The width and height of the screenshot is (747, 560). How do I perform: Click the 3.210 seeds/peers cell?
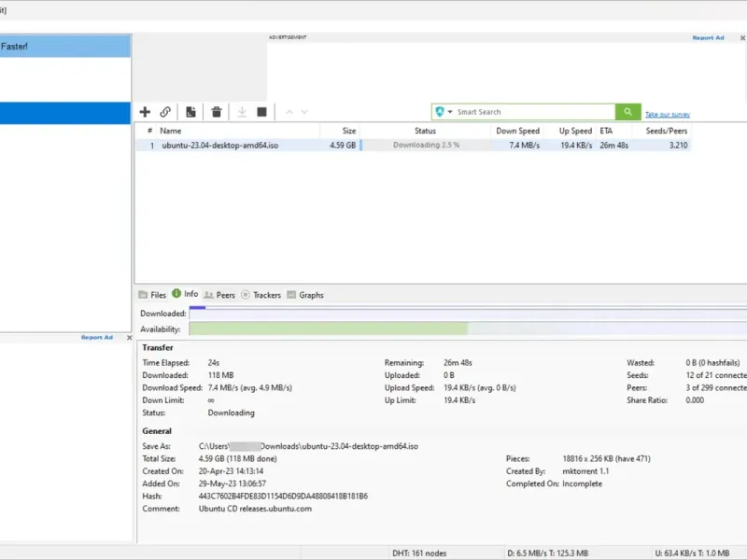tap(679, 146)
